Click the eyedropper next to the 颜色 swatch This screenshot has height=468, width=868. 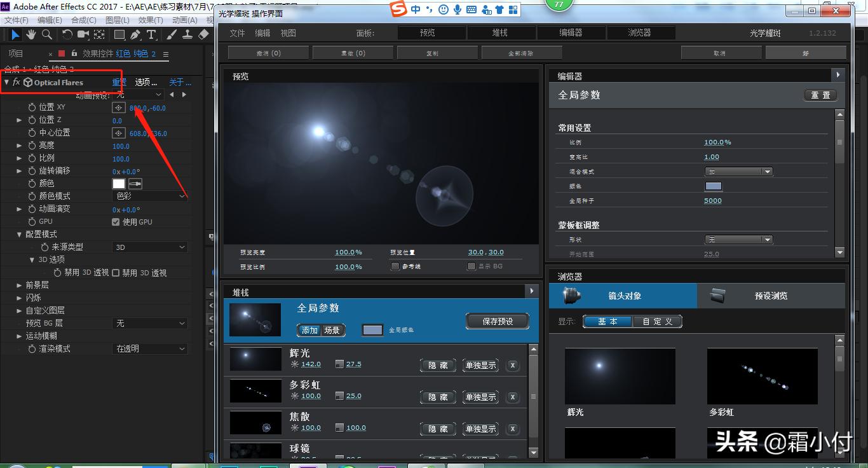point(137,184)
